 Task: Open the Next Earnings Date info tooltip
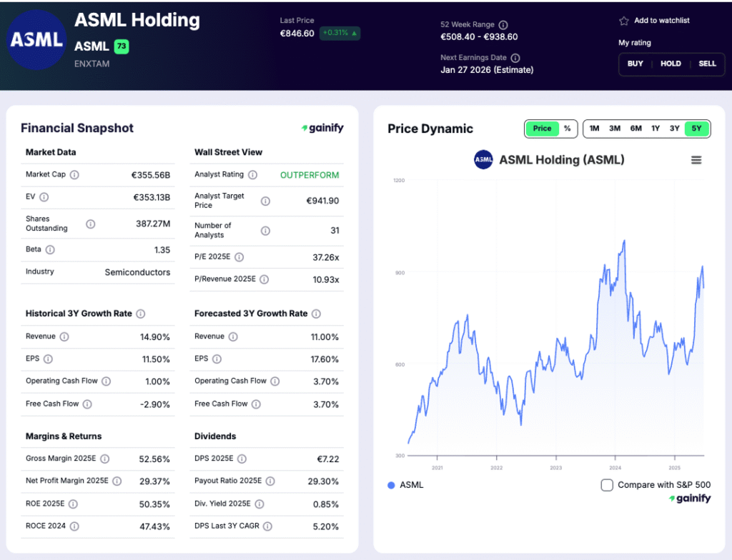tap(514, 57)
